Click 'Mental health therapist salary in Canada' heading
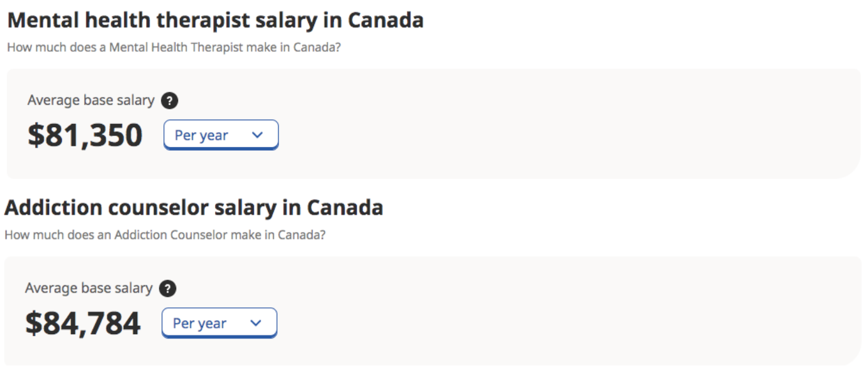The width and height of the screenshot is (868, 368). (215, 20)
